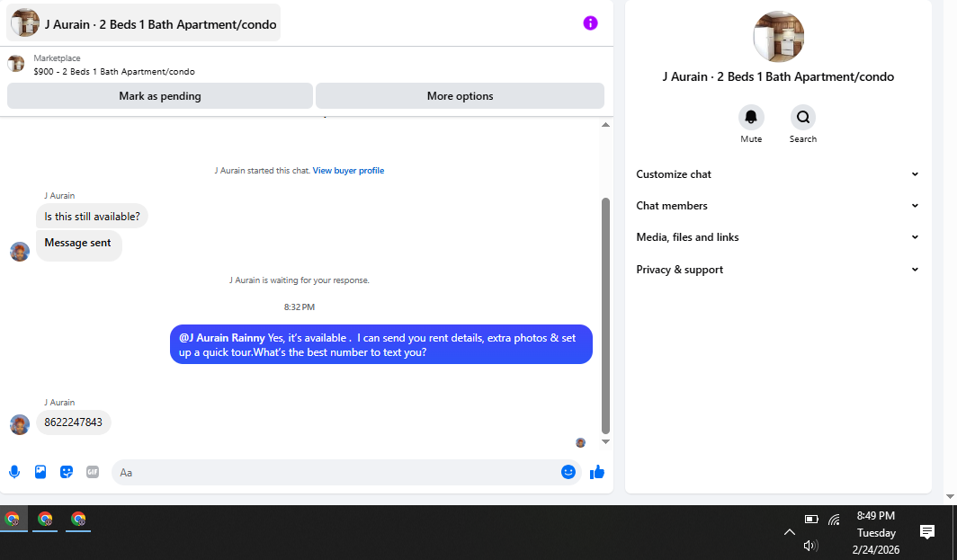Open the battery status icon
The image size is (957, 560).
coord(811,520)
